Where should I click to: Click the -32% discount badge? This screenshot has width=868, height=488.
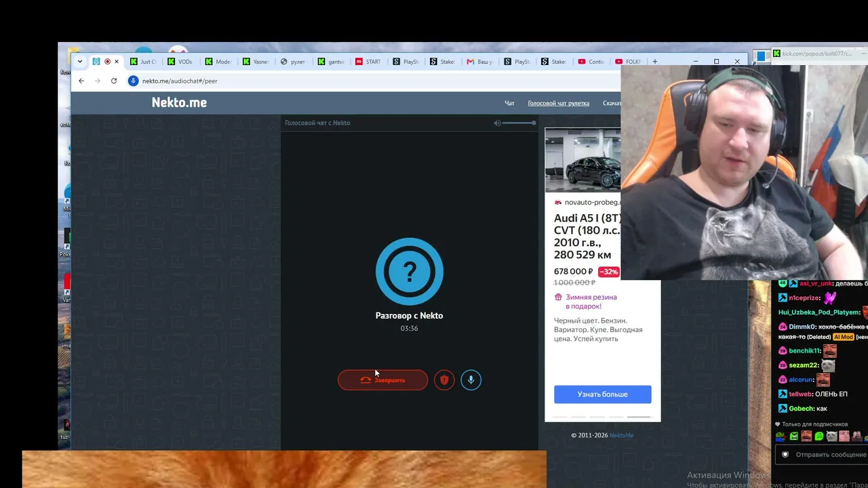(608, 272)
